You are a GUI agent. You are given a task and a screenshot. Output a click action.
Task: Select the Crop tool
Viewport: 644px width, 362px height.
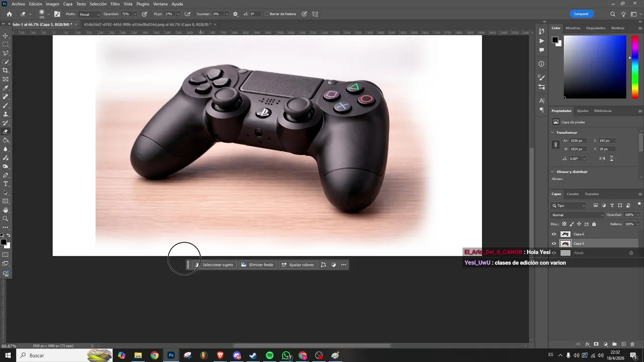(x=6, y=70)
